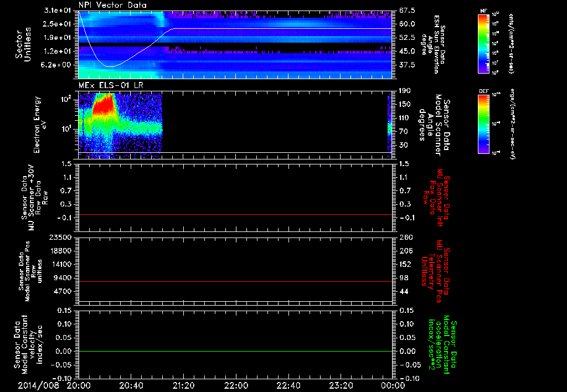Viewport: 567px width, 392px height.
Task: Click the 52.5 degree elevation tick
Action: 407,38
